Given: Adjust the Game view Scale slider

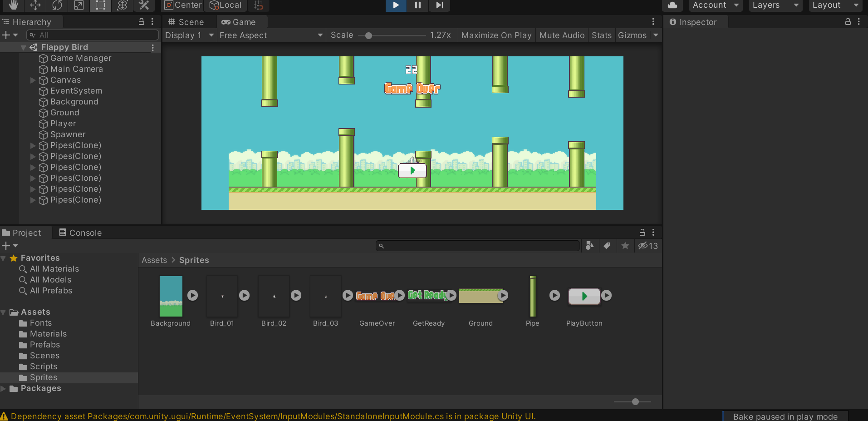Looking at the screenshot, I should click(x=369, y=35).
